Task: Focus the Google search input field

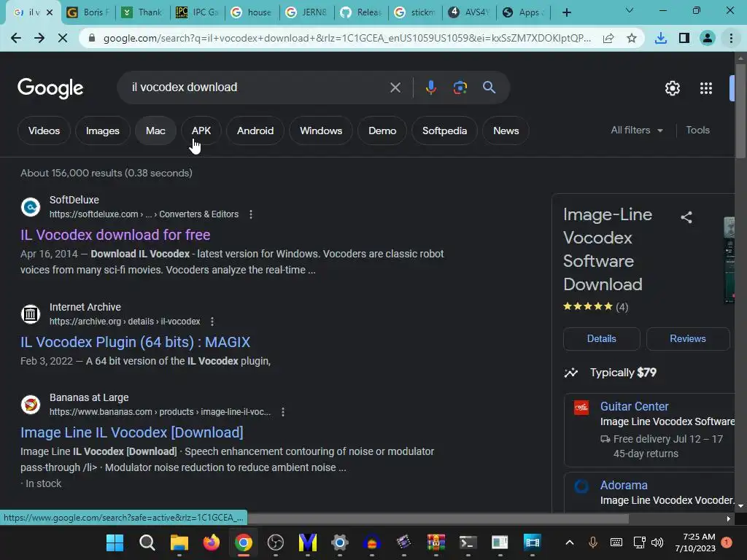Action: tap(258, 87)
